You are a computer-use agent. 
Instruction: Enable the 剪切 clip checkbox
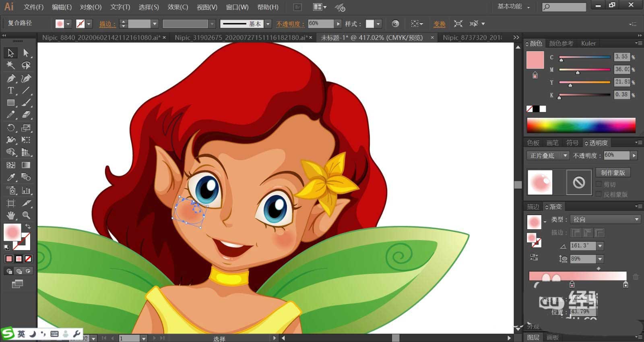click(x=599, y=184)
